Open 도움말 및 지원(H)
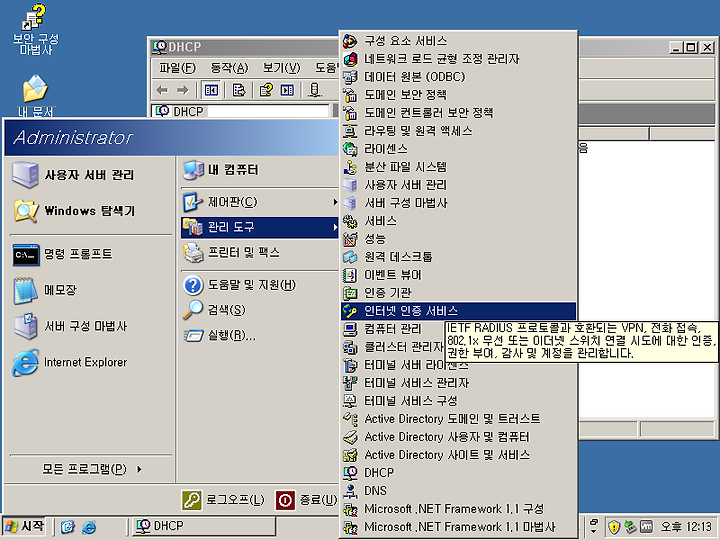 coord(259,285)
